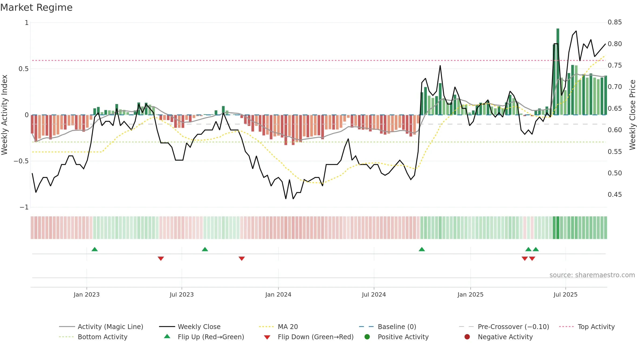
Task: Click the 0.75 price axis tick label
Action: coord(615,65)
